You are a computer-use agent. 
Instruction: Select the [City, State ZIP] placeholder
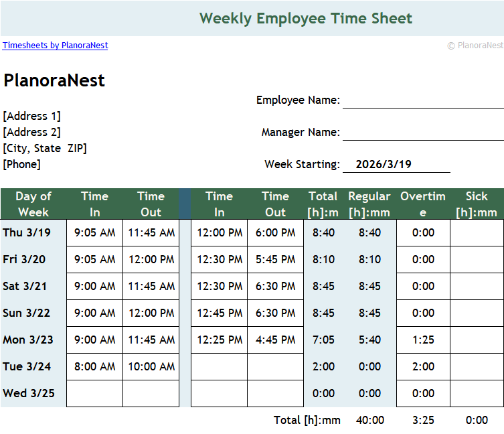coord(45,148)
